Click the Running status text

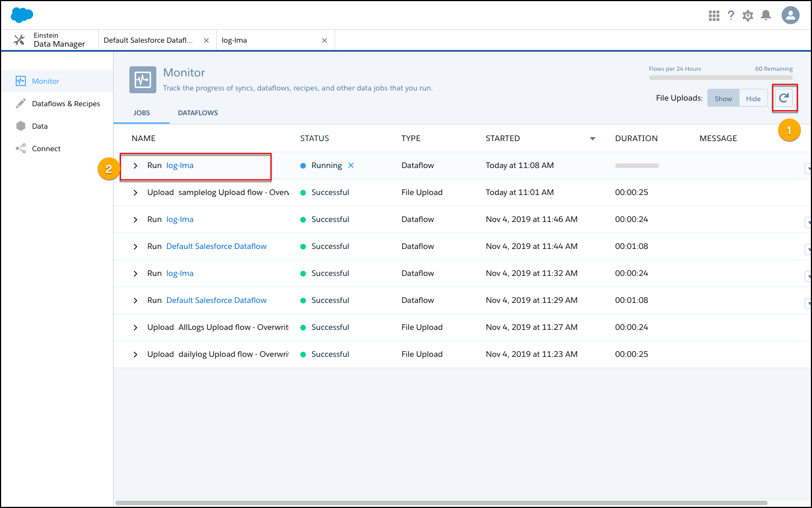[327, 165]
